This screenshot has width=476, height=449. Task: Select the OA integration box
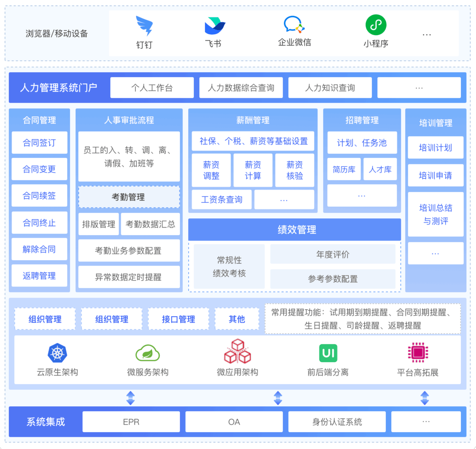coord(234,422)
